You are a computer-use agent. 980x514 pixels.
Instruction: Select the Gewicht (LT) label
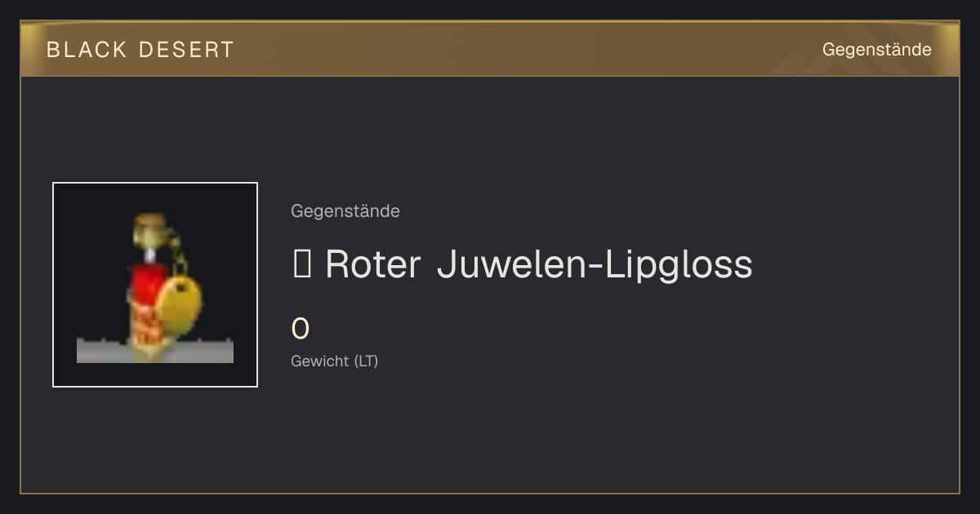(335, 361)
